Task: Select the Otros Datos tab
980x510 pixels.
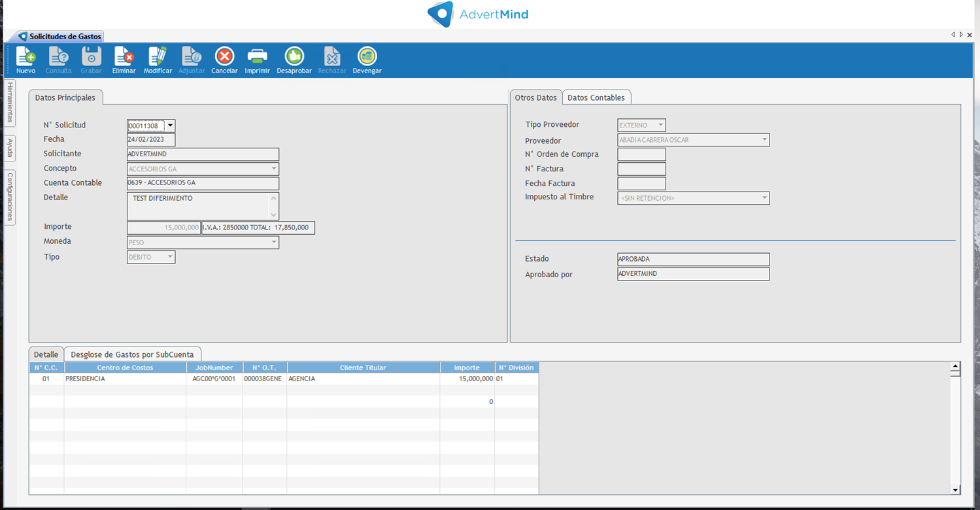Action: coord(535,97)
